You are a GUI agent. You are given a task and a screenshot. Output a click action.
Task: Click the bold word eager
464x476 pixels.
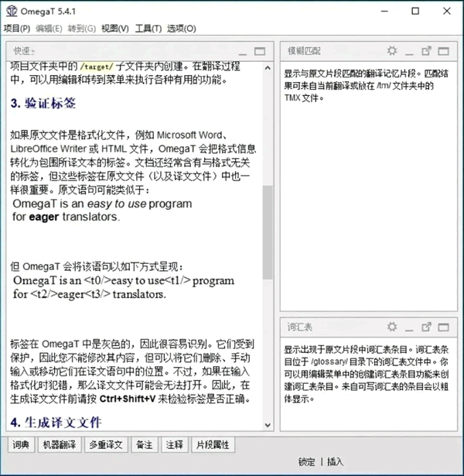[x=44, y=217]
